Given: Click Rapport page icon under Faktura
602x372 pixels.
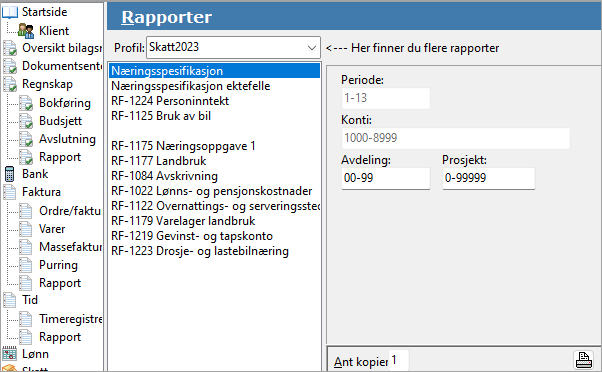Looking at the screenshot, I should tap(26, 283).
